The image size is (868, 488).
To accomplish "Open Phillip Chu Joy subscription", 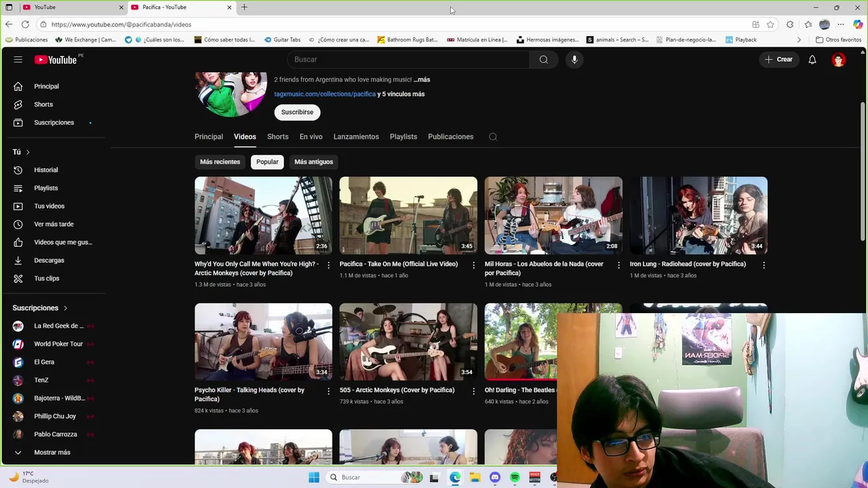I will 54,416.
